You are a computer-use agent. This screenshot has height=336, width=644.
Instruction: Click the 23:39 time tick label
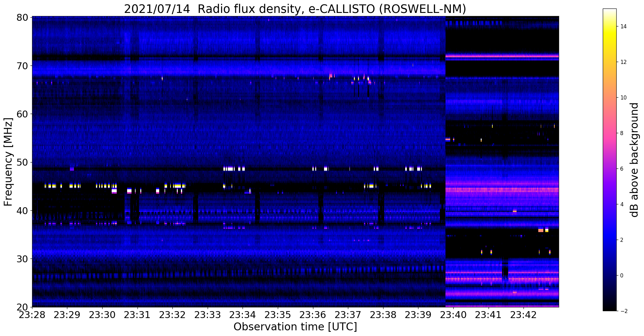[418, 315]
